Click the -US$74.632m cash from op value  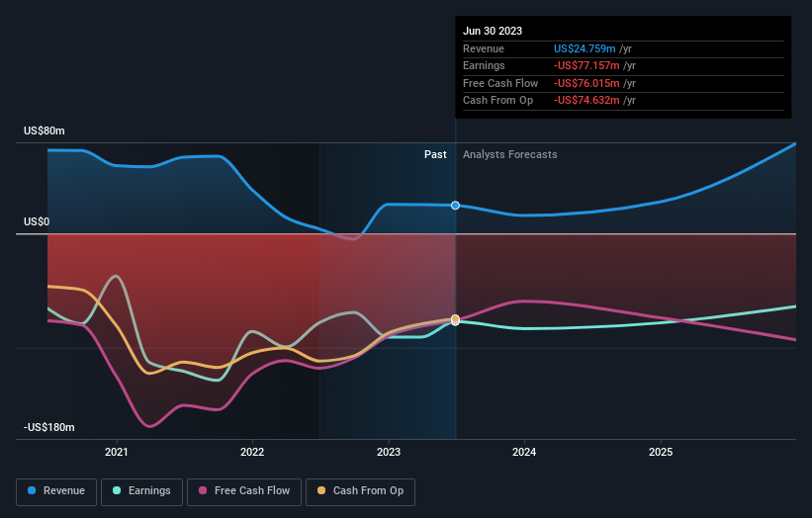click(x=586, y=101)
